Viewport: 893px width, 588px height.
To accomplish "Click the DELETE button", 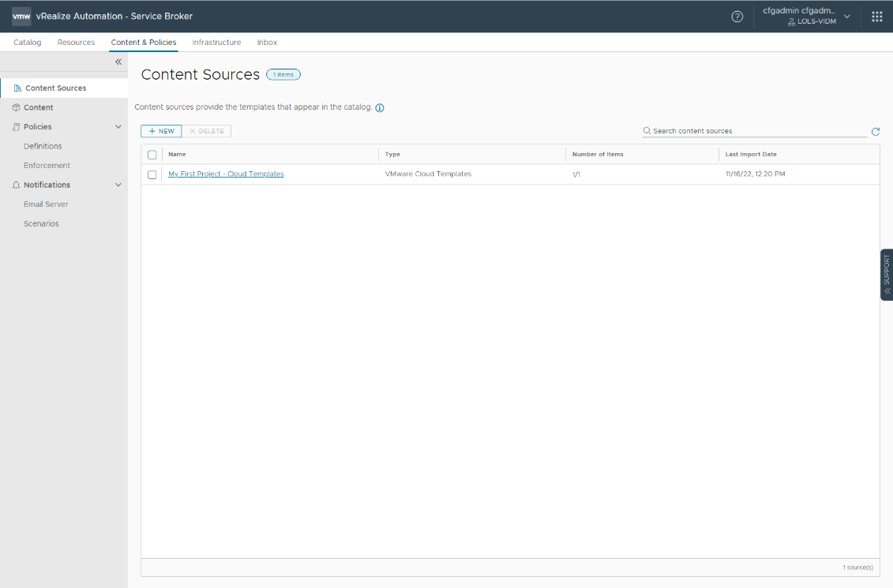I will [206, 131].
